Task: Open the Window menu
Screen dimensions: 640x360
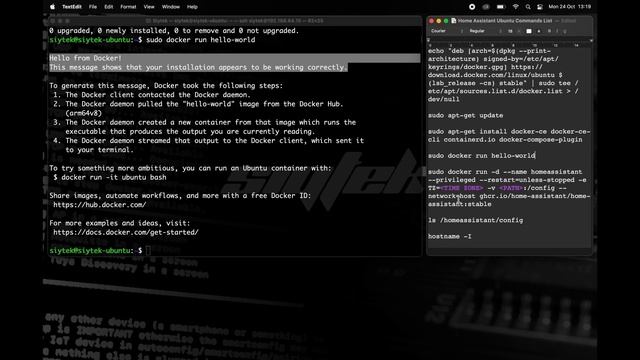Action: point(171,7)
